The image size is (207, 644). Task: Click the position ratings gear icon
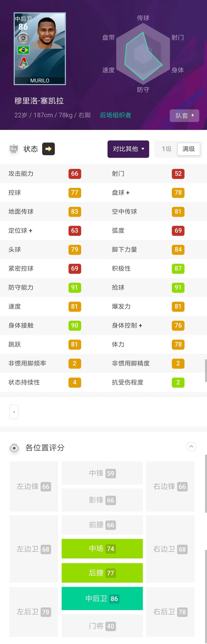[14, 448]
